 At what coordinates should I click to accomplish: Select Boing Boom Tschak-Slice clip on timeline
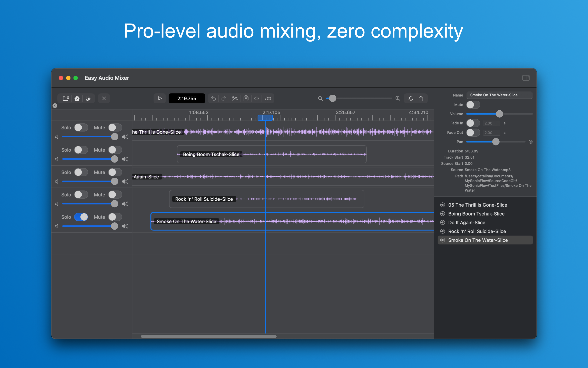[272, 154]
